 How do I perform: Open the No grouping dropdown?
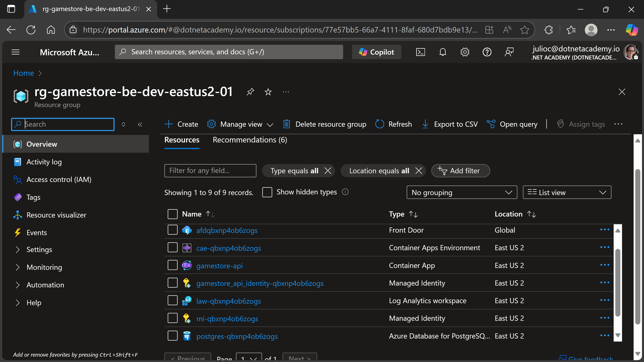462,192
